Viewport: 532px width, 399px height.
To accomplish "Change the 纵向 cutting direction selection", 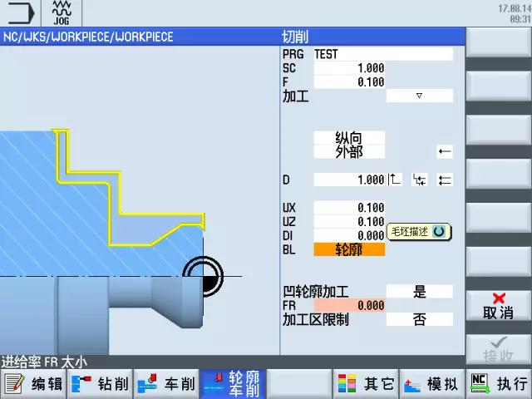I will 349,138.
